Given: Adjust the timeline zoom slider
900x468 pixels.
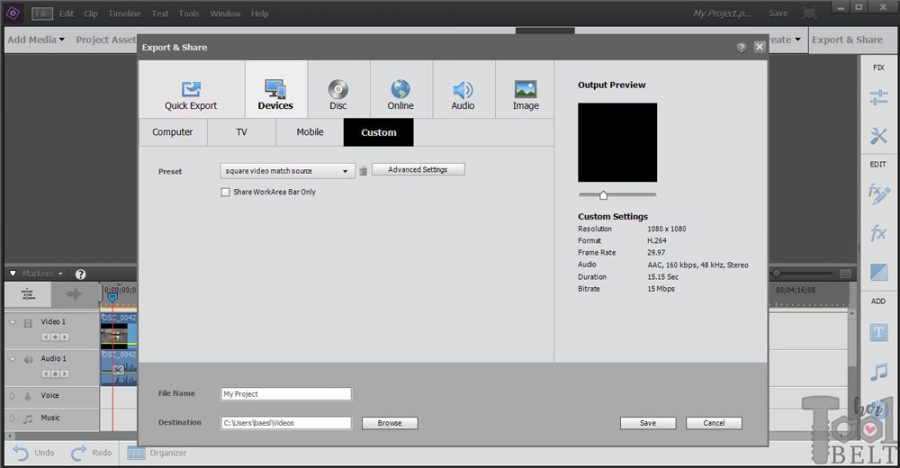Looking at the screenshot, I should pyautogui.click(x=777, y=273).
